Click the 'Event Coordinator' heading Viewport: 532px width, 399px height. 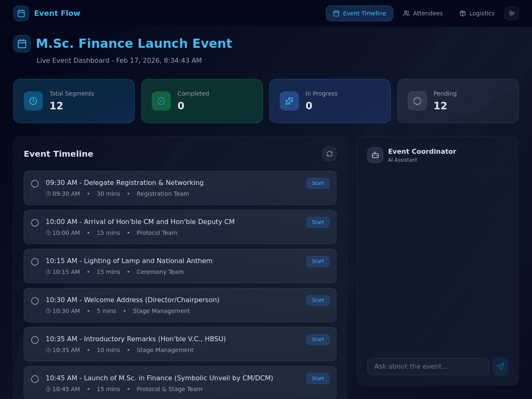(x=422, y=151)
